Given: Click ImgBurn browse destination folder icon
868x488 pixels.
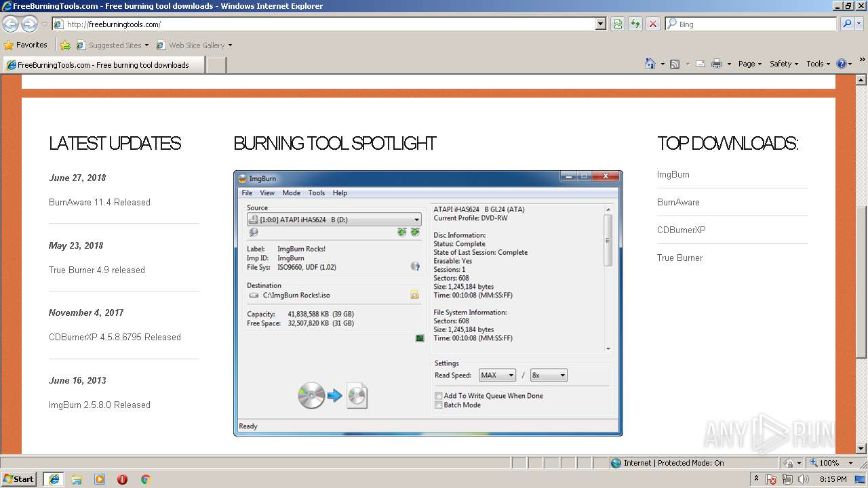Looking at the screenshot, I should [414, 295].
